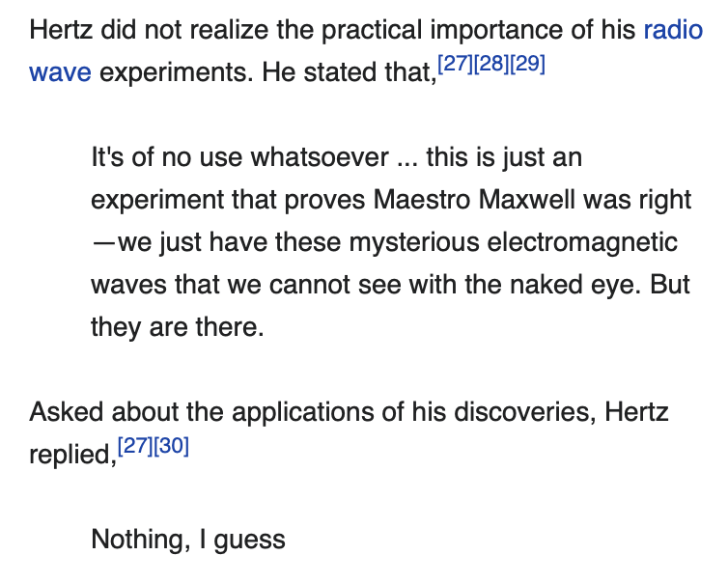Open citation [28] reference
Screen dimensions: 728x583
coord(491,66)
